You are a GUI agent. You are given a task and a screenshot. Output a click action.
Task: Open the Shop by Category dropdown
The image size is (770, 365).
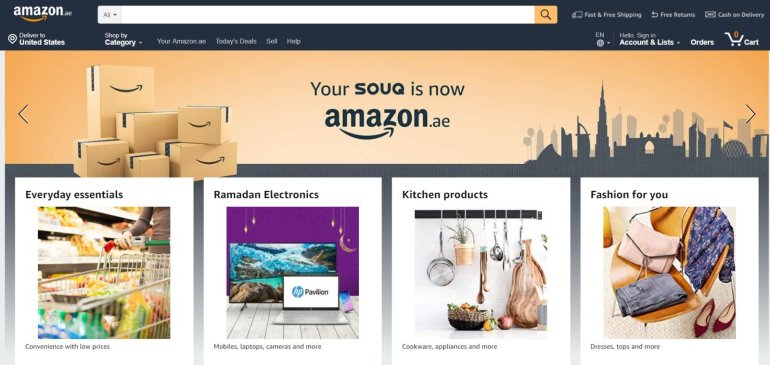coord(123,39)
